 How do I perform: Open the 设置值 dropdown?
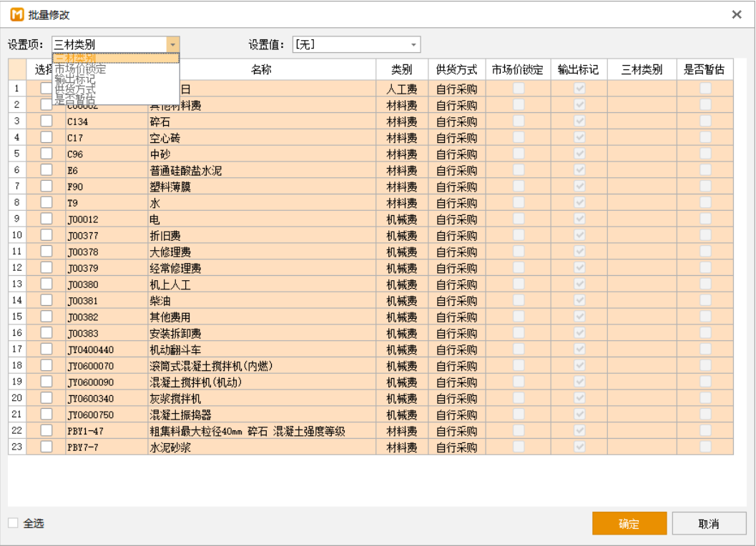(413, 44)
